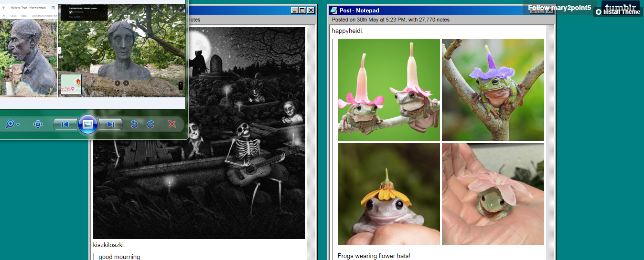Expand the zoom dropdown arrow in photo viewer
Image resolution: width=644 pixels, height=260 pixels.
pyautogui.click(x=18, y=125)
